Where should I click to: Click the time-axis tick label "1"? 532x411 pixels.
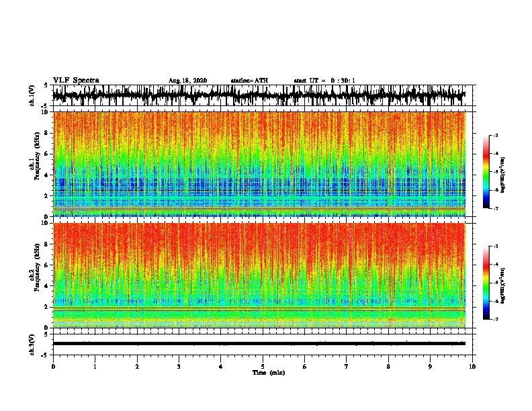tap(95, 367)
